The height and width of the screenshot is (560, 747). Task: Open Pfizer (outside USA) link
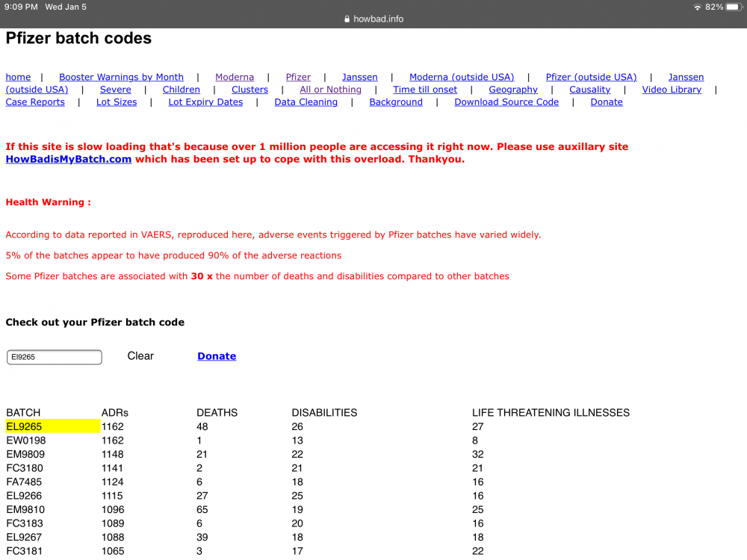pos(591,77)
